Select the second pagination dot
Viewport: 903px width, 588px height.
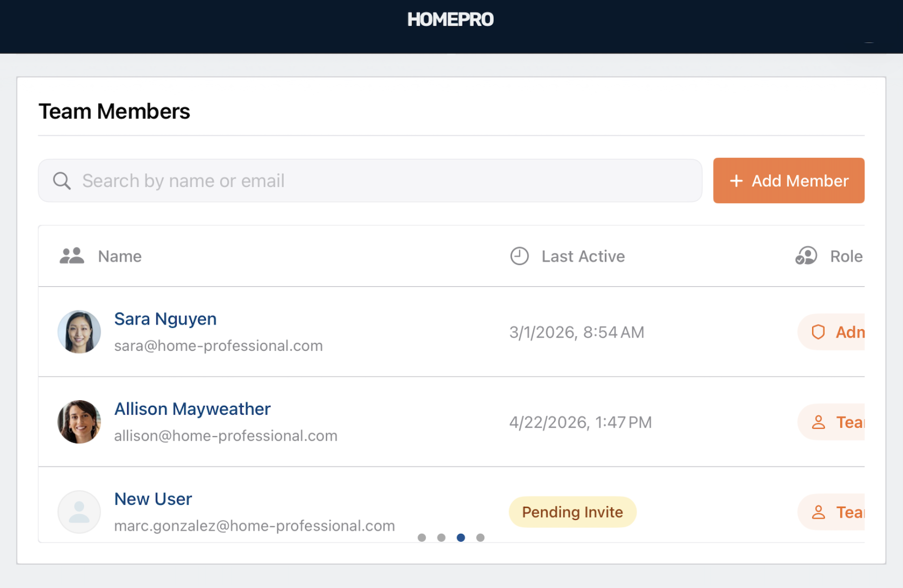coord(441,538)
